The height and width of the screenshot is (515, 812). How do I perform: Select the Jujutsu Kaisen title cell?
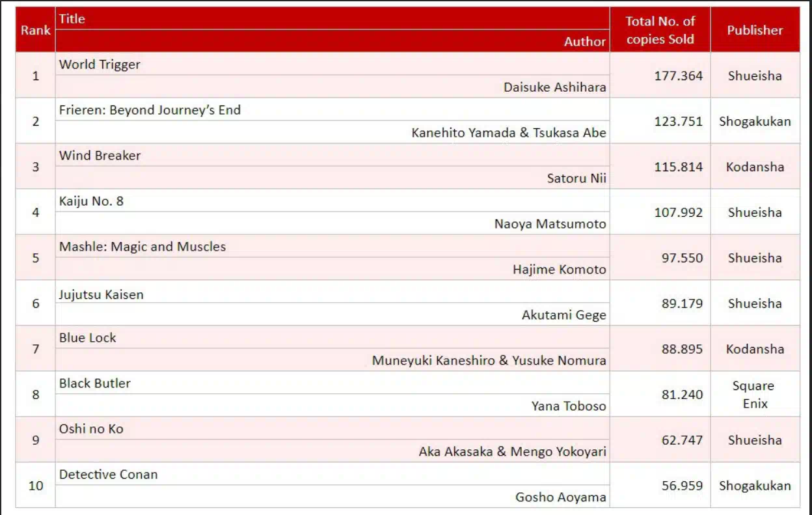(332, 292)
